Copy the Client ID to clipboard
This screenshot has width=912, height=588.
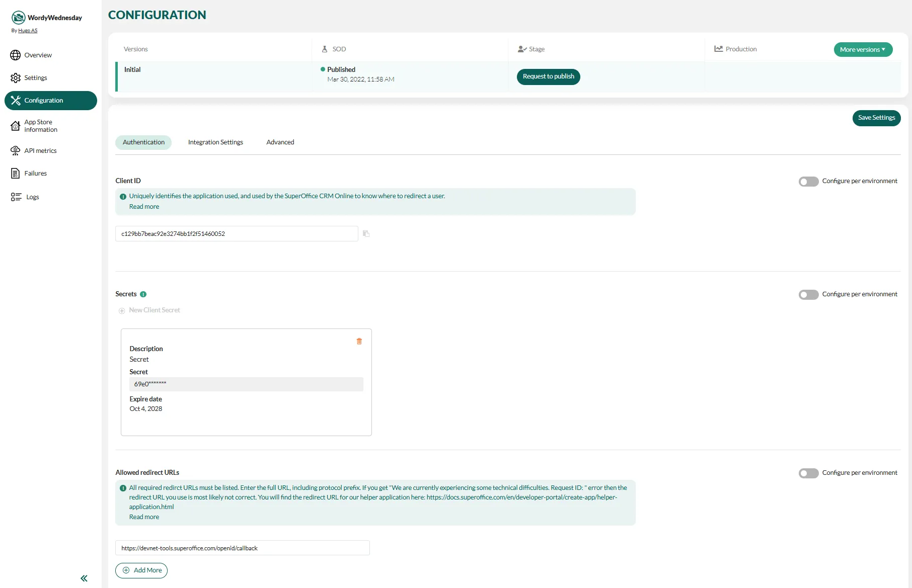tap(366, 234)
